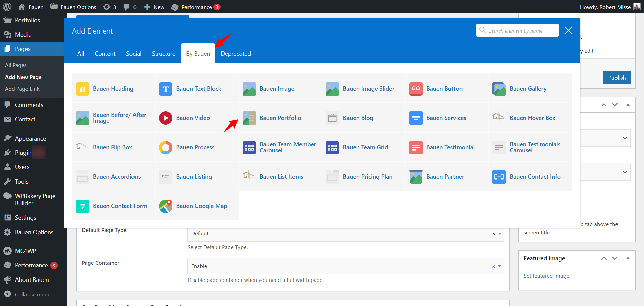
Task: Select the Bauen Contact Info icon
Action: point(499,177)
